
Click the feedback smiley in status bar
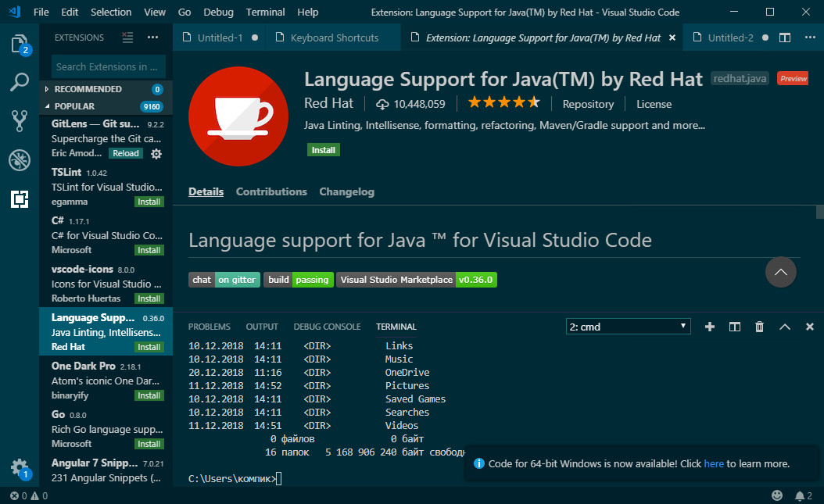pyautogui.click(x=777, y=495)
